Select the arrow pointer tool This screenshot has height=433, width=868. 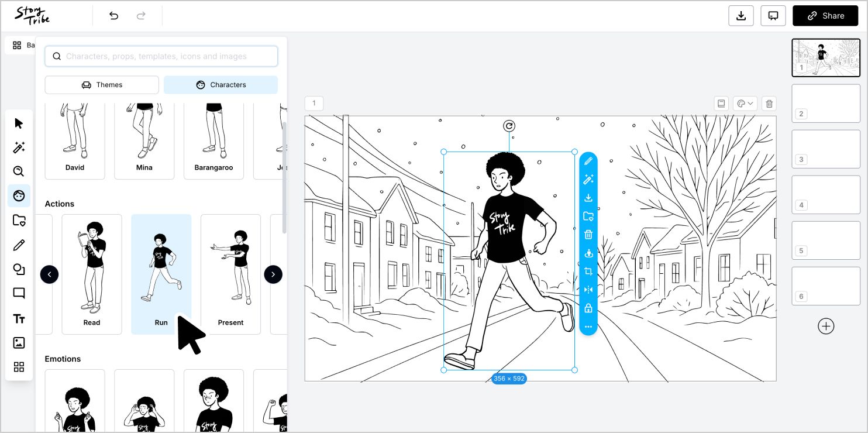[x=19, y=123]
